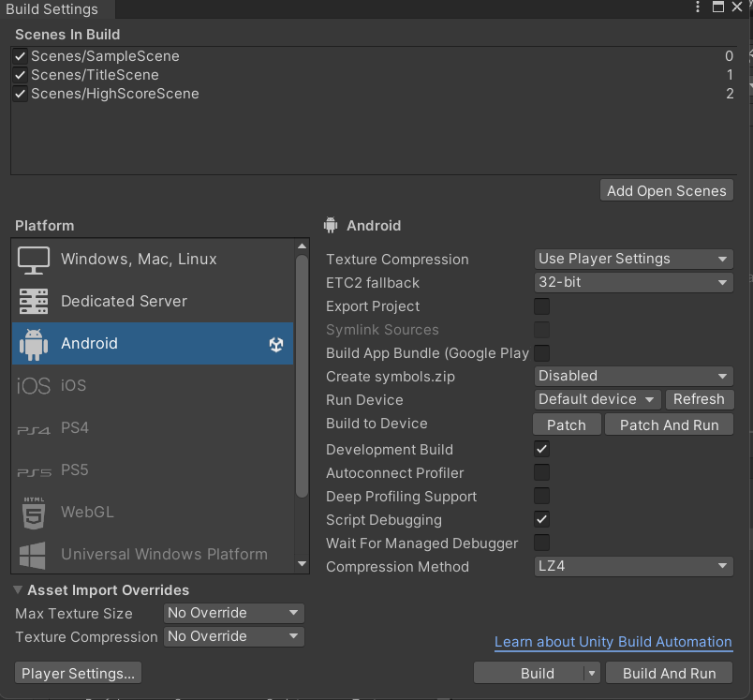
Task: Click the iOS platform icon
Action: (34, 386)
